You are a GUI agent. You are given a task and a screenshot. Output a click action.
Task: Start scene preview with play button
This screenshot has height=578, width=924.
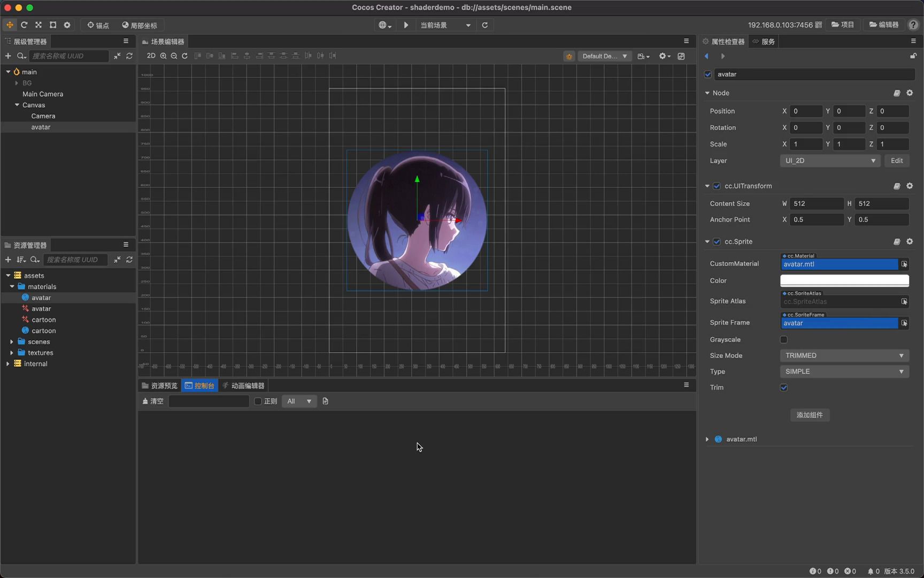tap(406, 25)
